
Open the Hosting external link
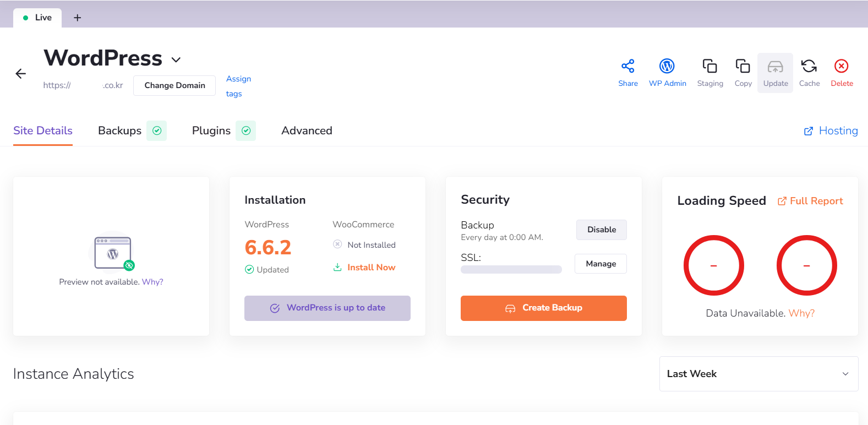coord(831,131)
